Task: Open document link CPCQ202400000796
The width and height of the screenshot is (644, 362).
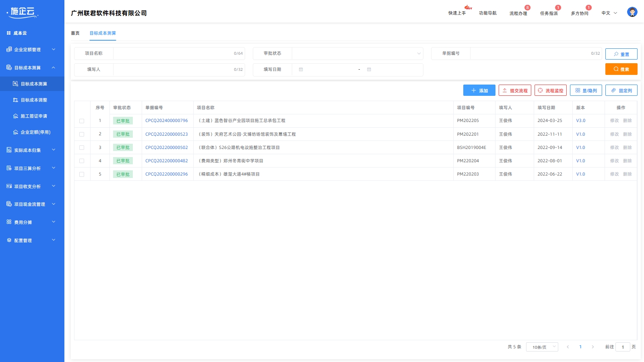Action: [166, 121]
